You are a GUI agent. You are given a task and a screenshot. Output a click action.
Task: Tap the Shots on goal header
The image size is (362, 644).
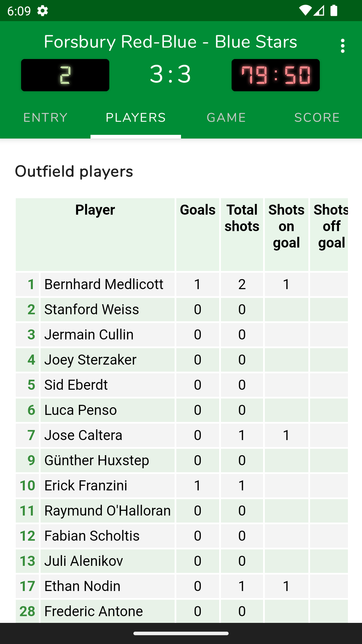[286, 226]
